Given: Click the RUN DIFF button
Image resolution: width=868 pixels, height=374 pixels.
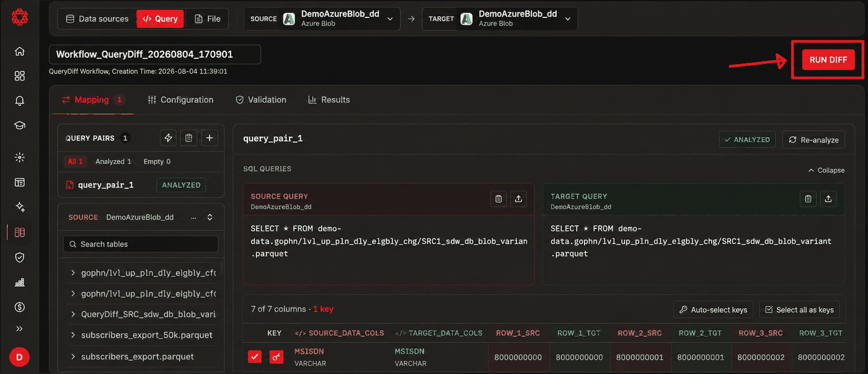Looking at the screenshot, I should tap(828, 59).
